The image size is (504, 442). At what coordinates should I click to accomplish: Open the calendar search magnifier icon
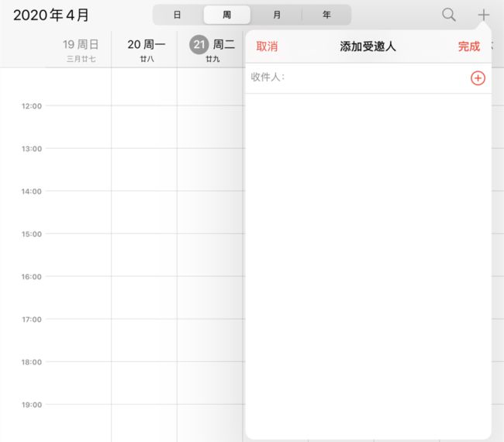pos(449,15)
